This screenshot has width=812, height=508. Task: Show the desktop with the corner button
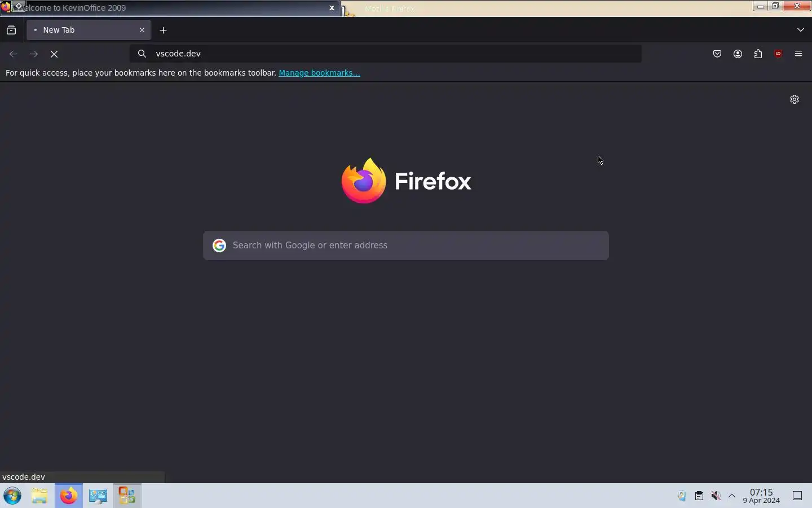(x=798, y=496)
